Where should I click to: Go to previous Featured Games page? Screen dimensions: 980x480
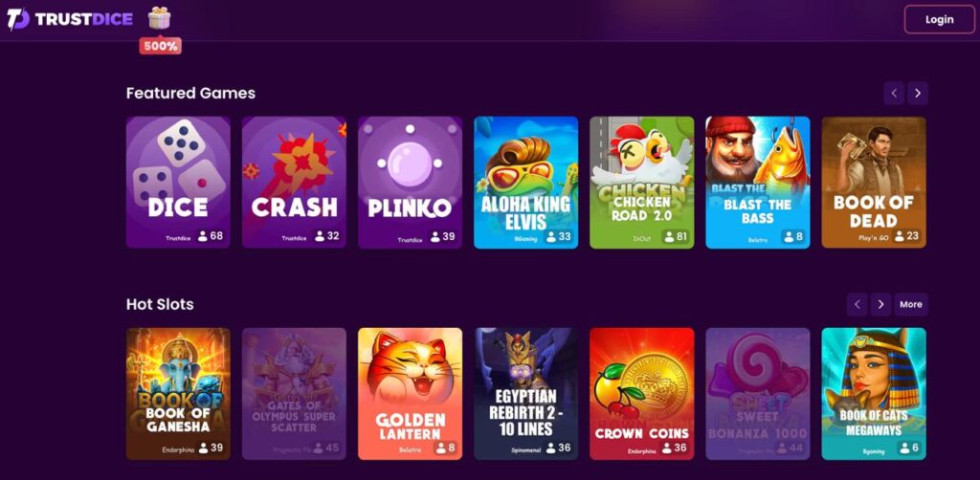894,93
